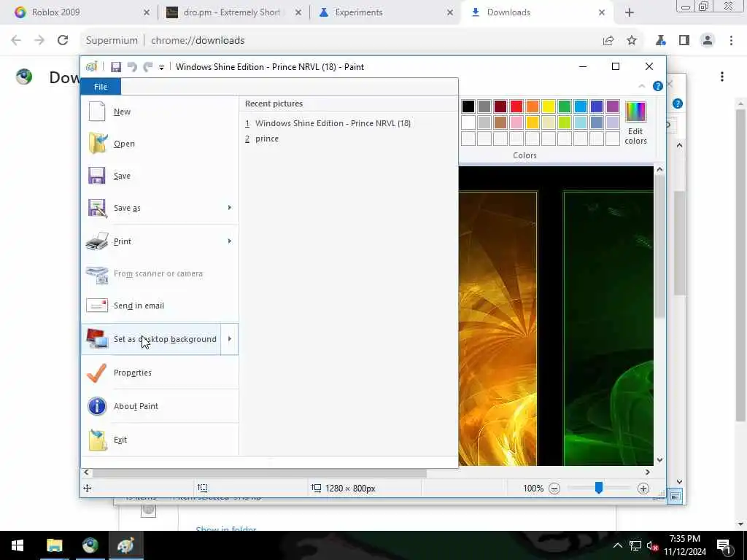Image resolution: width=747 pixels, height=560 pixels.
Task: Switch to dro.pm browser tab
Action: tap(233, 12)
